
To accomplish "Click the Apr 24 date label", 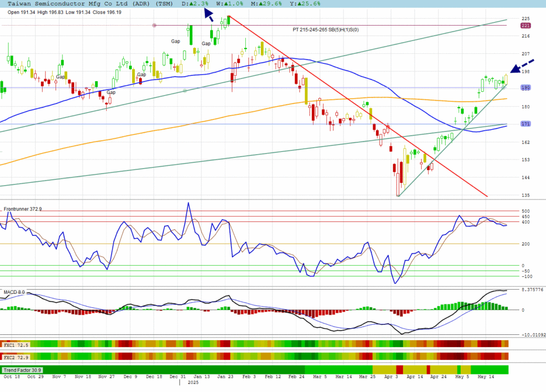I will 438,377.
